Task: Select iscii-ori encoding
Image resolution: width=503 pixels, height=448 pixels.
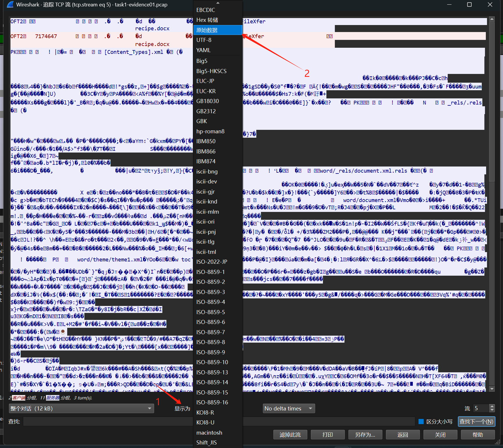Action: (x=218, y=222)
